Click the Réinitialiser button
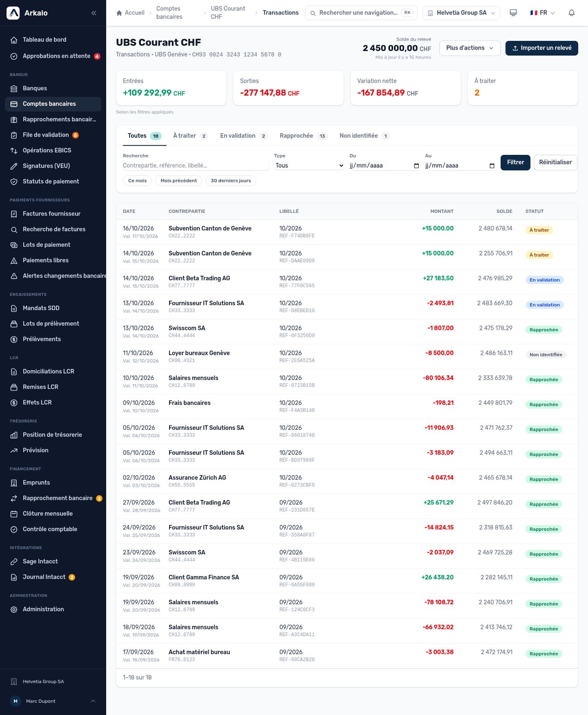588x715 pixels. 555,163
